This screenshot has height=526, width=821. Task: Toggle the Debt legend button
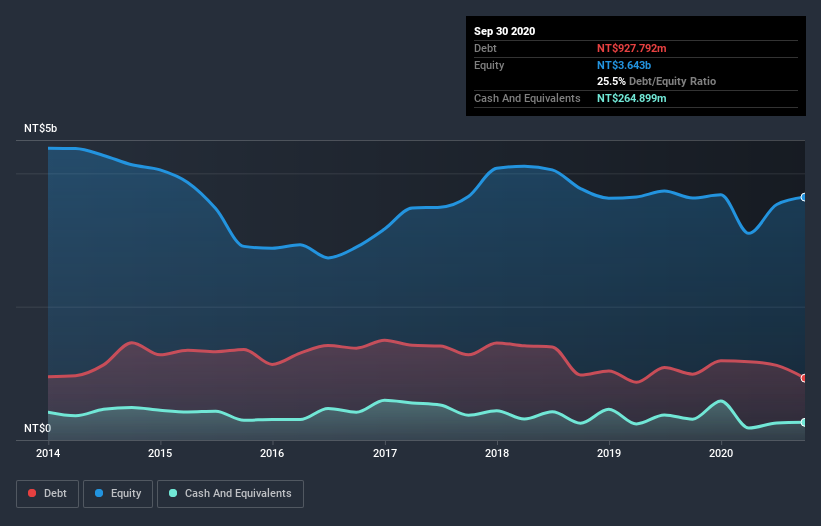click(x=48, y=494)
